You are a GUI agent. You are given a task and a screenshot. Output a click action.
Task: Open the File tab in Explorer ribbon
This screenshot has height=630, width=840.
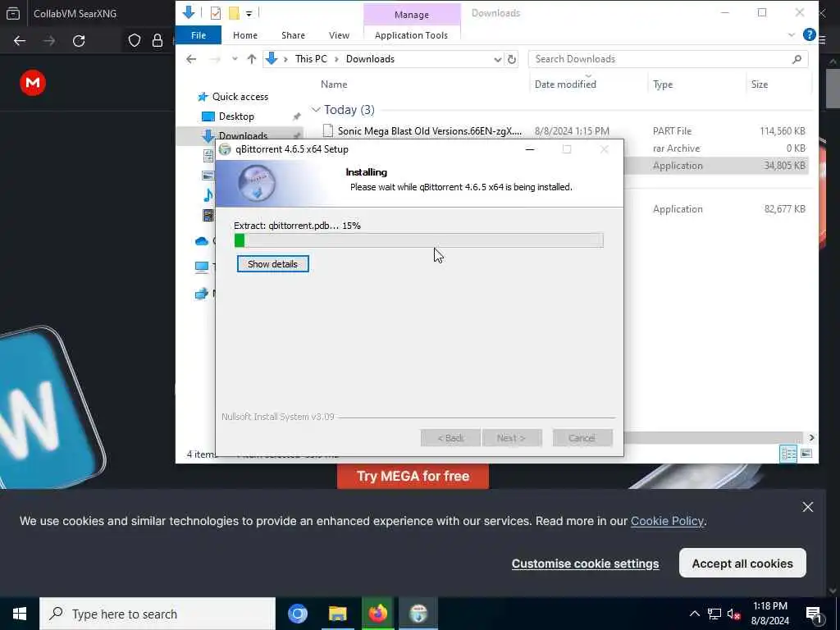coord(199,34)
